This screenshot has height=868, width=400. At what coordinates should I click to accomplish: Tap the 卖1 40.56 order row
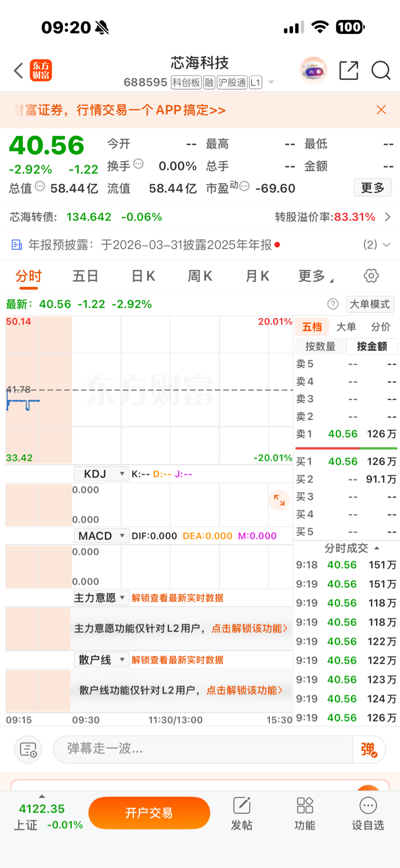(346, 434)
